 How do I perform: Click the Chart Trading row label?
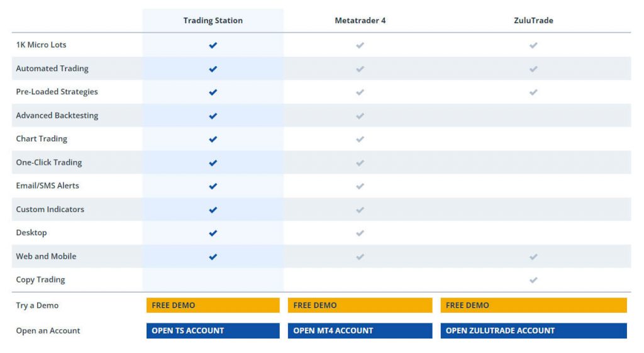pyautogui.click(x=42, y=139)
